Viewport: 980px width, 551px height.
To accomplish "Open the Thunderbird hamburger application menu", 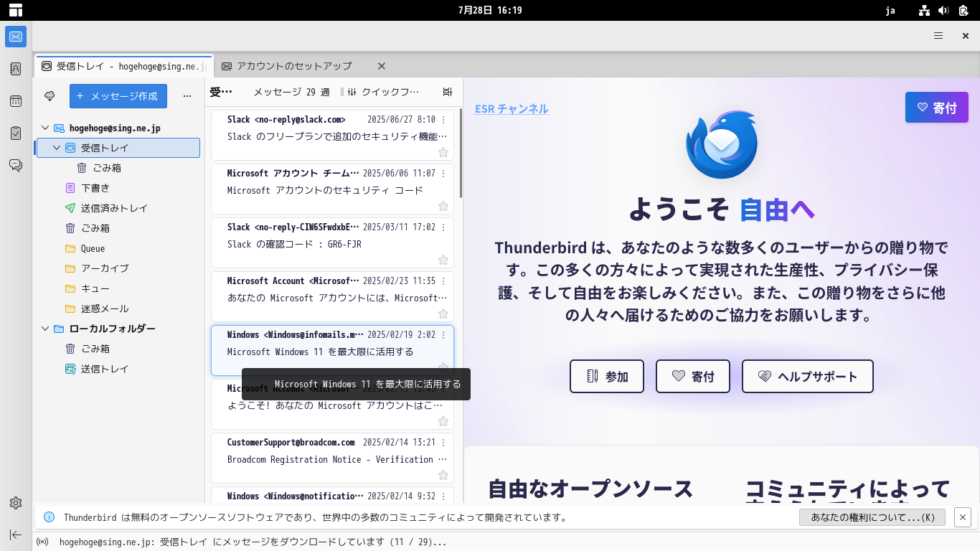I will (938, 36).
